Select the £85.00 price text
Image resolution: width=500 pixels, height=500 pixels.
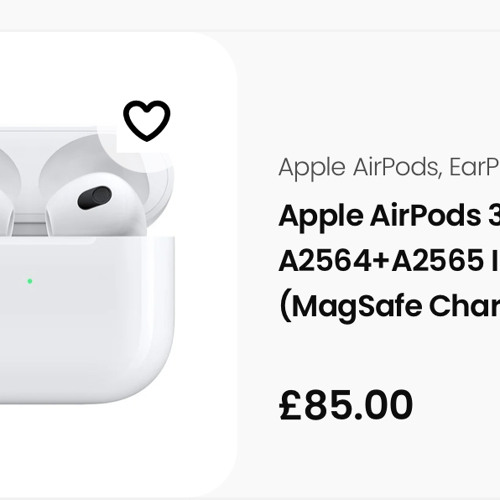pyautogui.click(x=346, y=405)
